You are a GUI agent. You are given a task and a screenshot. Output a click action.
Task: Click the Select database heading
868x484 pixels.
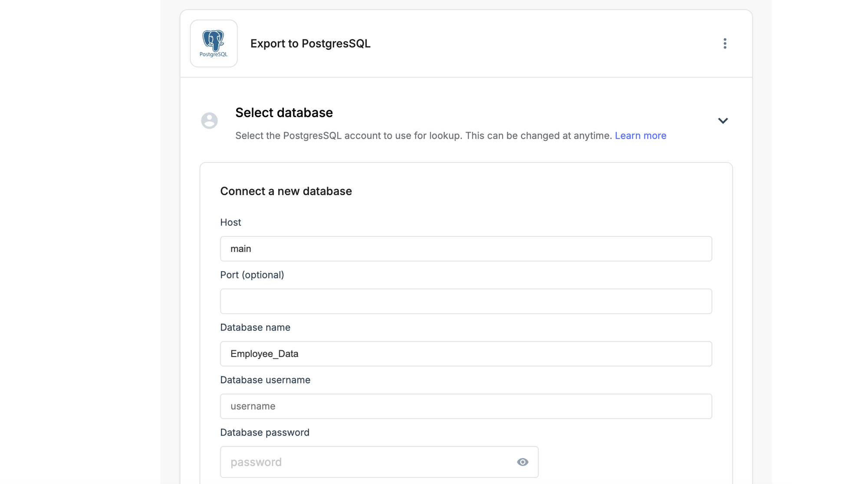284,113
